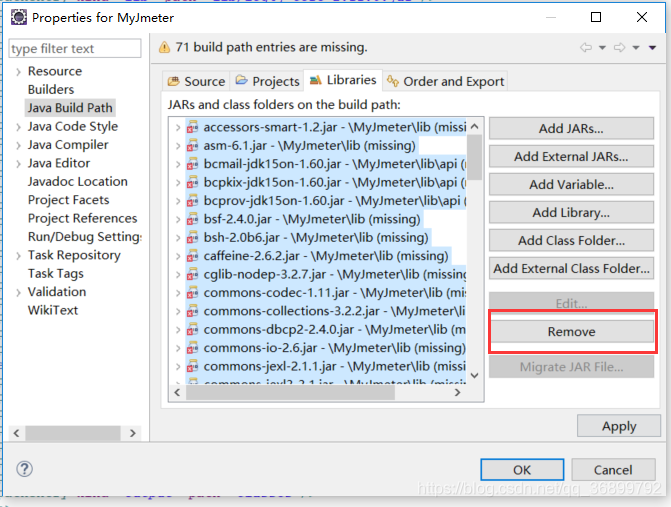
Task: Open Project Facets page
Action: click(68, 200)
